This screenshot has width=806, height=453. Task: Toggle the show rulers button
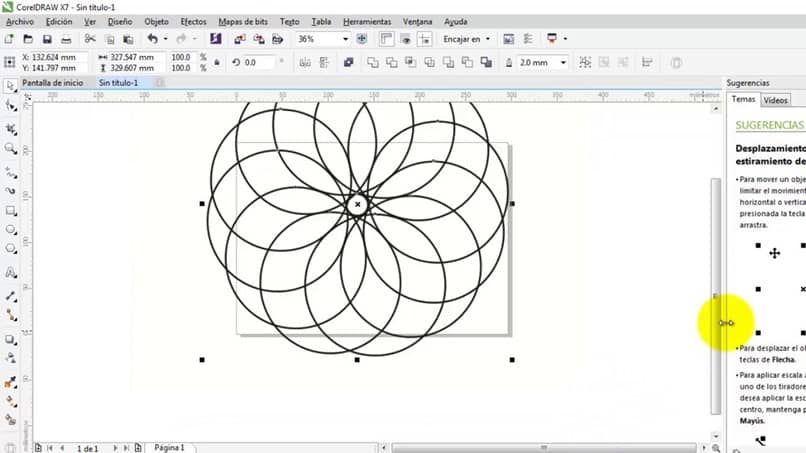pyautogui.click(x=386, y=39)
